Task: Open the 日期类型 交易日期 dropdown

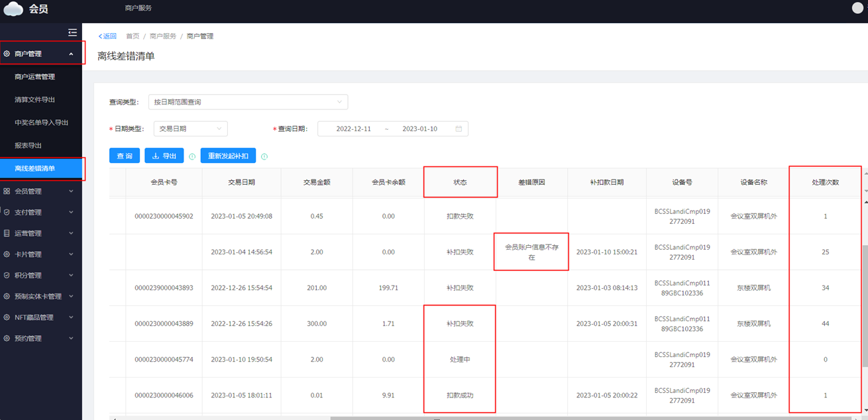Action: [x=190, y=129]
